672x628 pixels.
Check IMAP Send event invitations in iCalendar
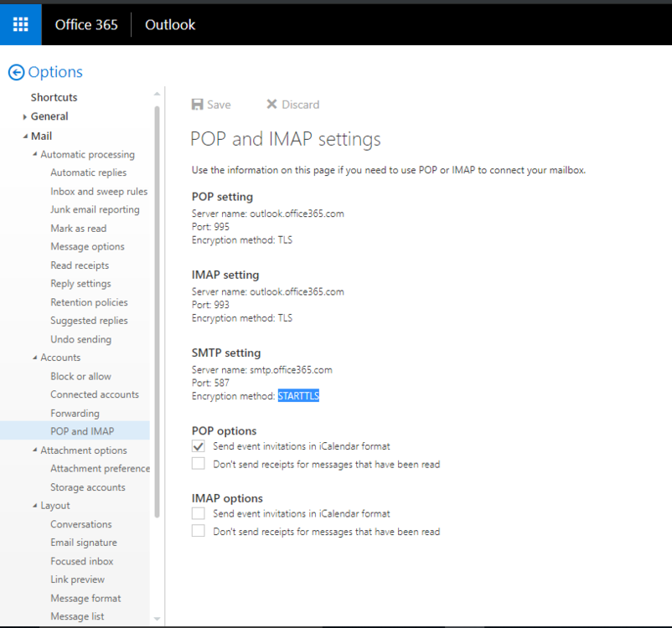(x=199, y=513)
